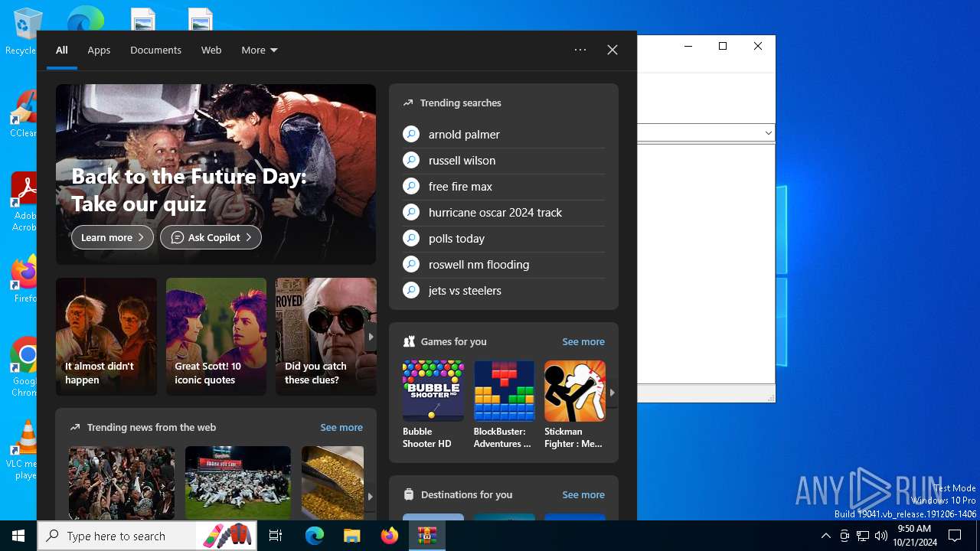Open the Windows Start menu
The height and width of the screenshot is (551, 980).
pyautogui.click(x=18, y=536)
